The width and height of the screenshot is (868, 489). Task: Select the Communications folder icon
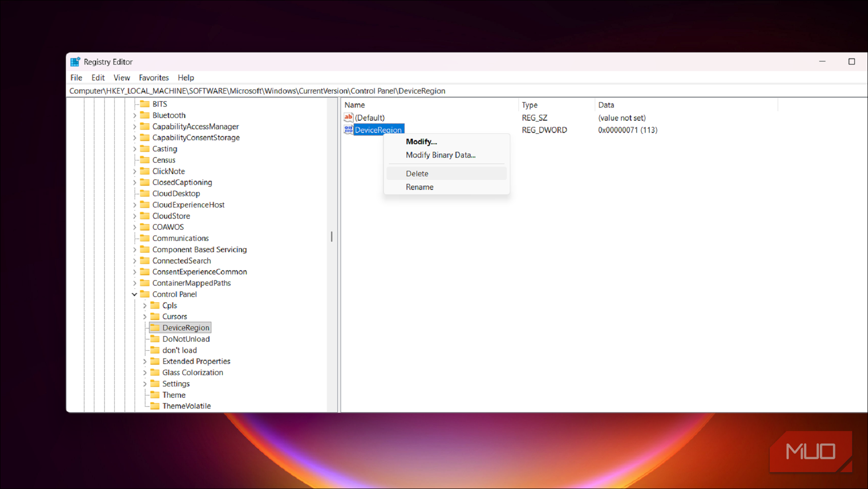(x=145, y=238)
